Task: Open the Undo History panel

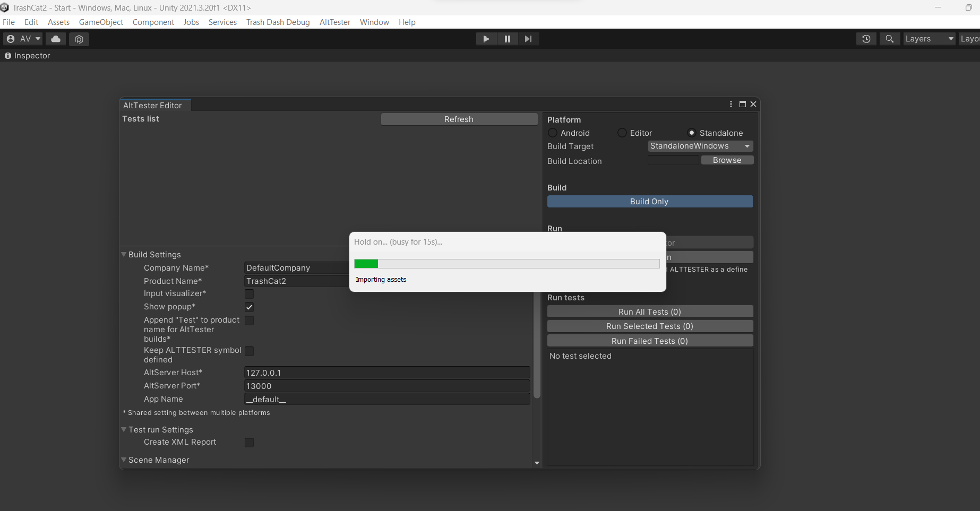Action: pyautogui.click(x=866, y=39)
